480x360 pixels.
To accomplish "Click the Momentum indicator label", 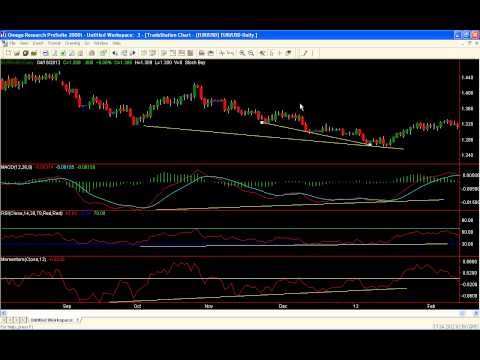I will pos(23,259).
